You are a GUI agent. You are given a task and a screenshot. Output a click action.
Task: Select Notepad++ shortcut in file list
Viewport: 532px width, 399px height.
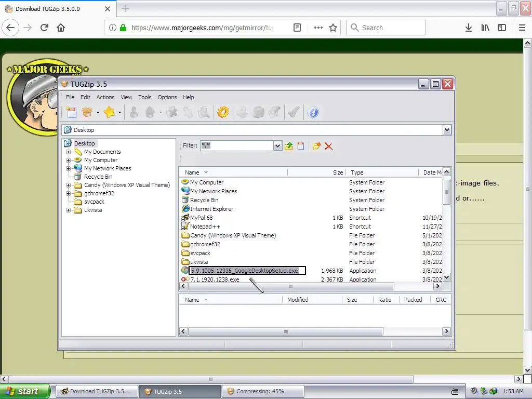(205, 227)
